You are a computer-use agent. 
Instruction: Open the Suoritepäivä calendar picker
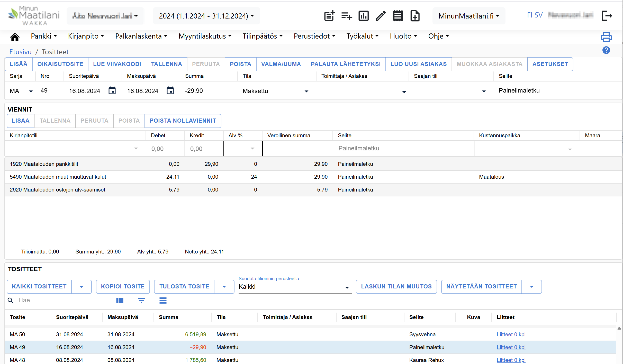(112, 91)
